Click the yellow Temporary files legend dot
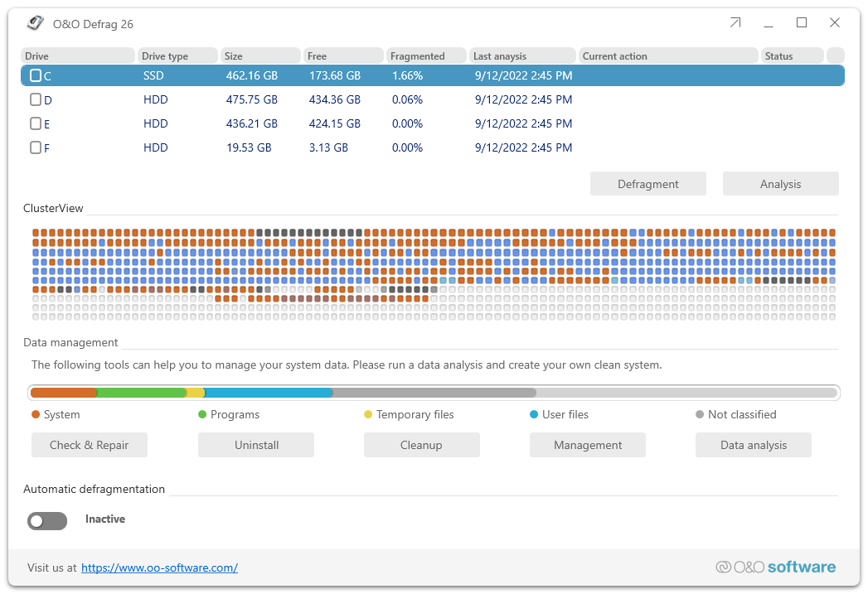 (x=366, y=414)
